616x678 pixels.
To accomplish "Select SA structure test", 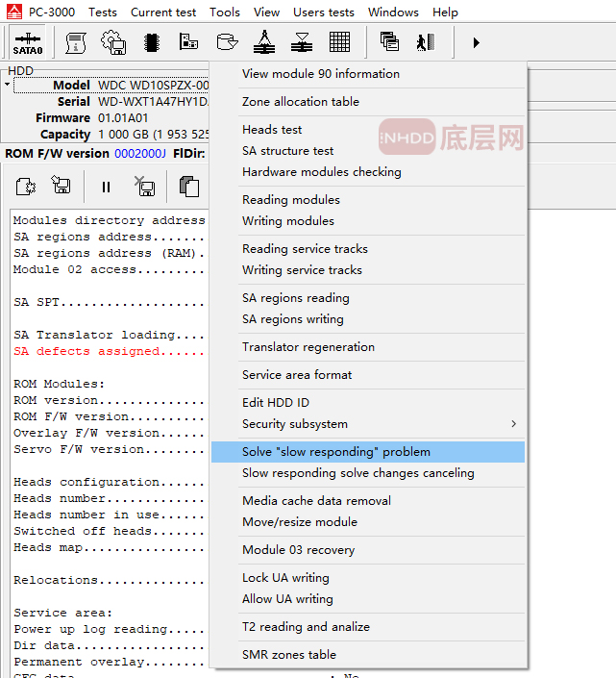I will [368, 151].
